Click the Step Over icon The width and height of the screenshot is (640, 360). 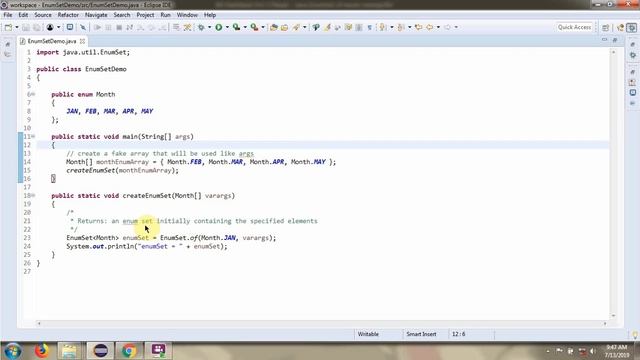(x=151, y=27)
